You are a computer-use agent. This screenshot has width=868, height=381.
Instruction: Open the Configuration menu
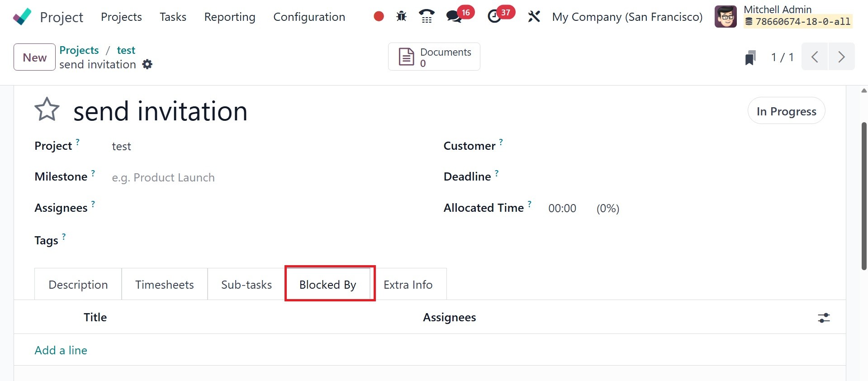(309, 17)
